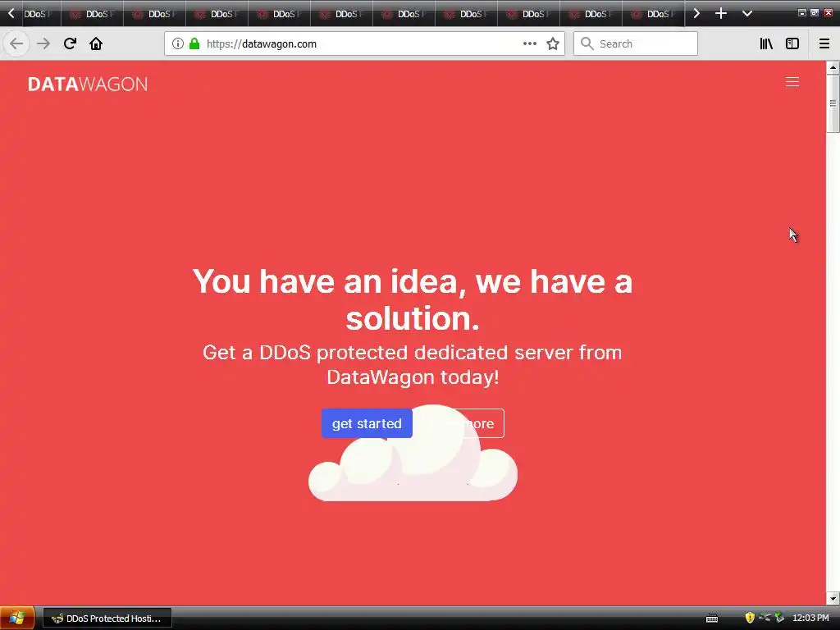
Task: Click the magnifying glass in Search box
Action: pyautogui.click(x=587, y=43)
